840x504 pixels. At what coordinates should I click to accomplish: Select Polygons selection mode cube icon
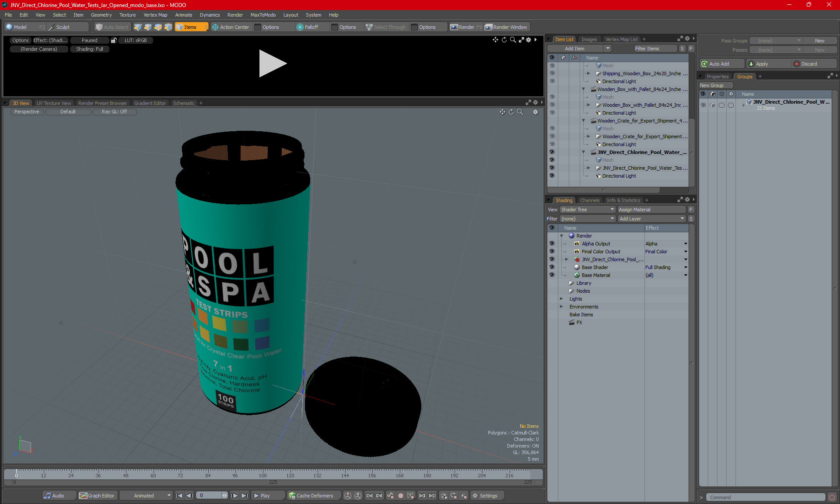158,27
